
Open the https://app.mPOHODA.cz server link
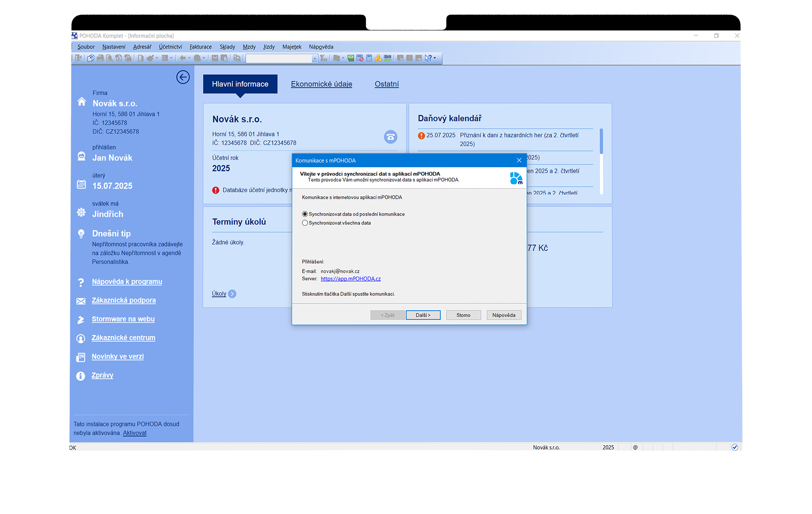(351, 279)
